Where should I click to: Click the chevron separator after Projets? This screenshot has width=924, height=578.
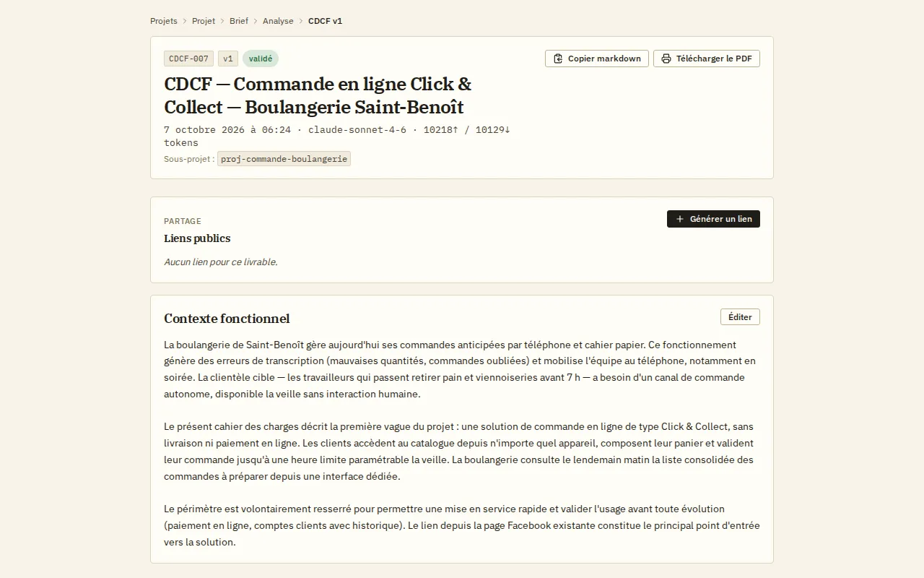point(185,21)
